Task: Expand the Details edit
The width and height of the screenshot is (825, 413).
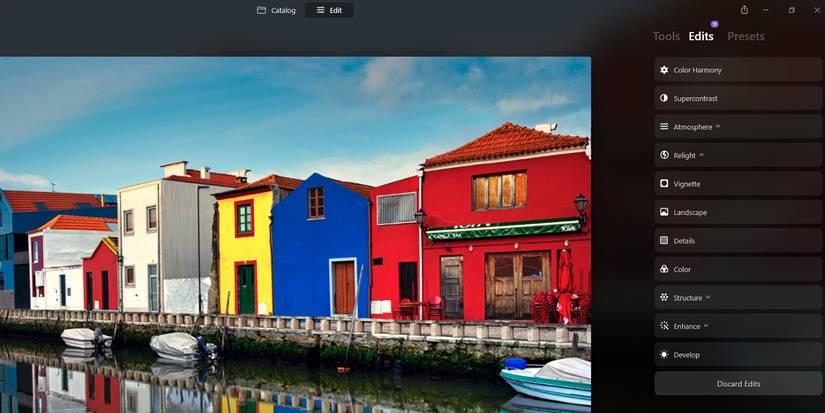Action: click(x=738, y=240)
